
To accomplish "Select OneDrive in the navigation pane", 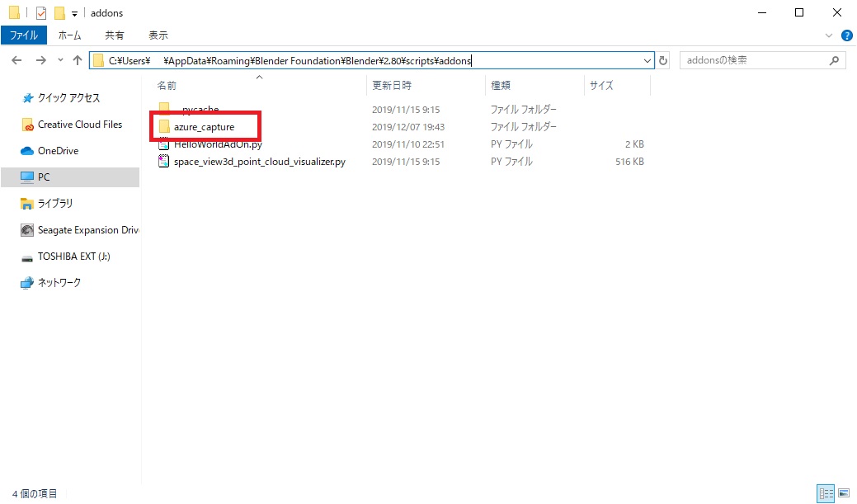I will tap(58, 151).
